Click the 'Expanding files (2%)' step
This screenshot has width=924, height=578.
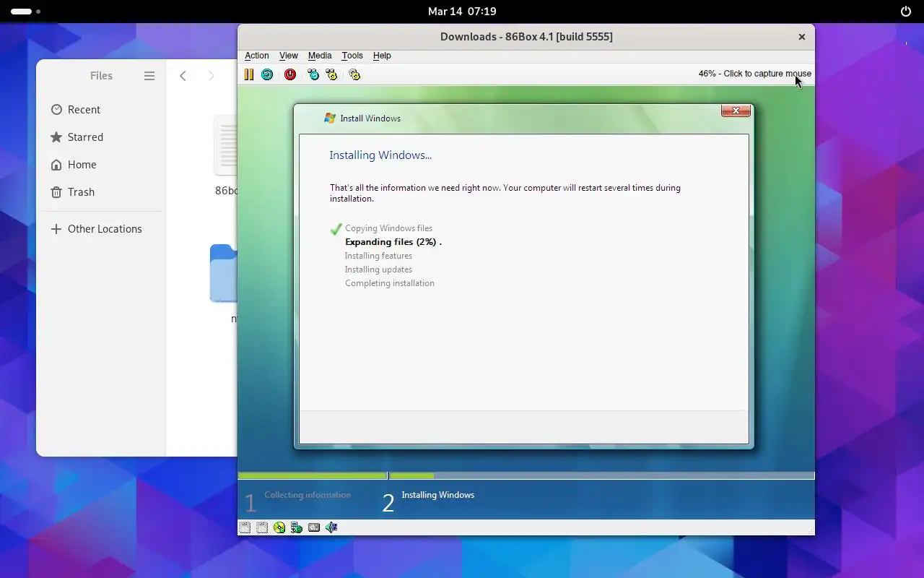393,242
